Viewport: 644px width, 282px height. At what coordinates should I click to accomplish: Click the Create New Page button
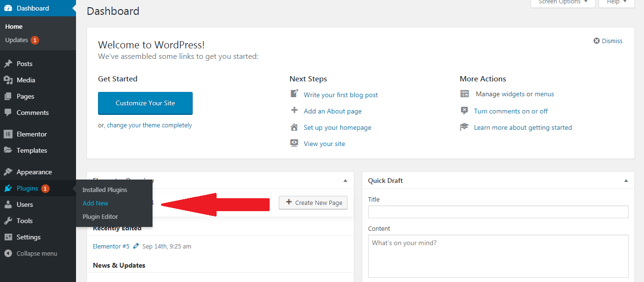pyautogui.click(x=313, y=203)
